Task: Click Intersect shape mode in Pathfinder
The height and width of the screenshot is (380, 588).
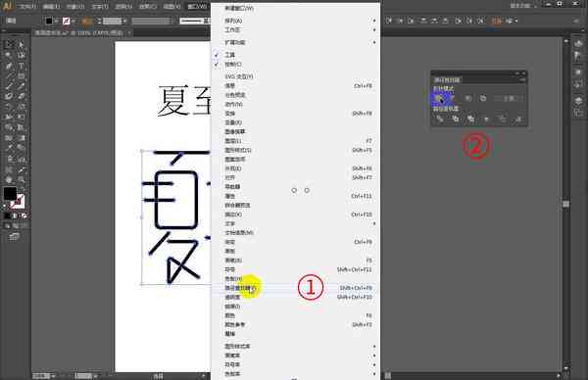Action: pos(468,99)
